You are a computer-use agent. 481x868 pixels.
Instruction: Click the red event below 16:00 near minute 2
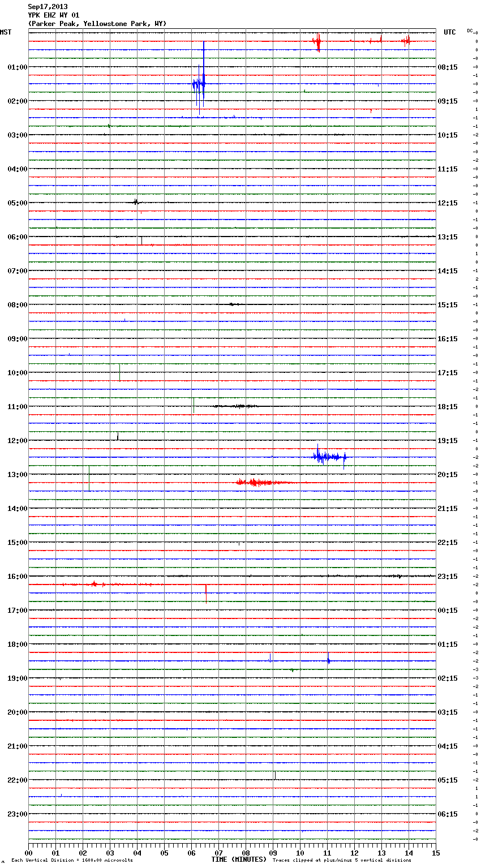tap(95, 583)
